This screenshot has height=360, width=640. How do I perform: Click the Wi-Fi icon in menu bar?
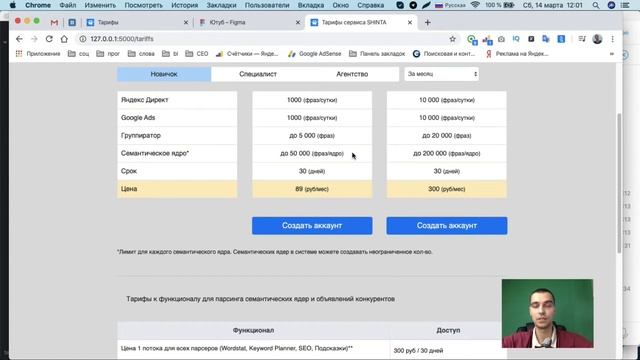[x=475, y=5]
